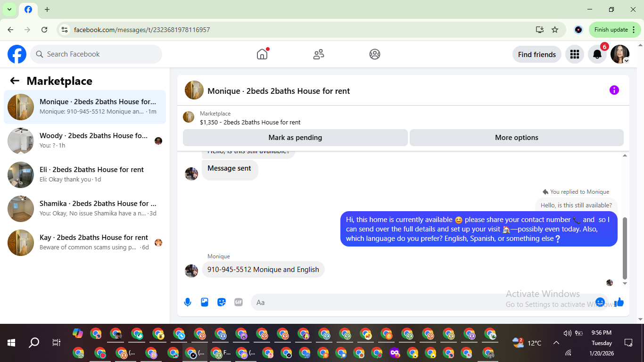644x362 pixels.
Task: Click the "You replied to Monique" label
Action: click(x=579, y=192)
